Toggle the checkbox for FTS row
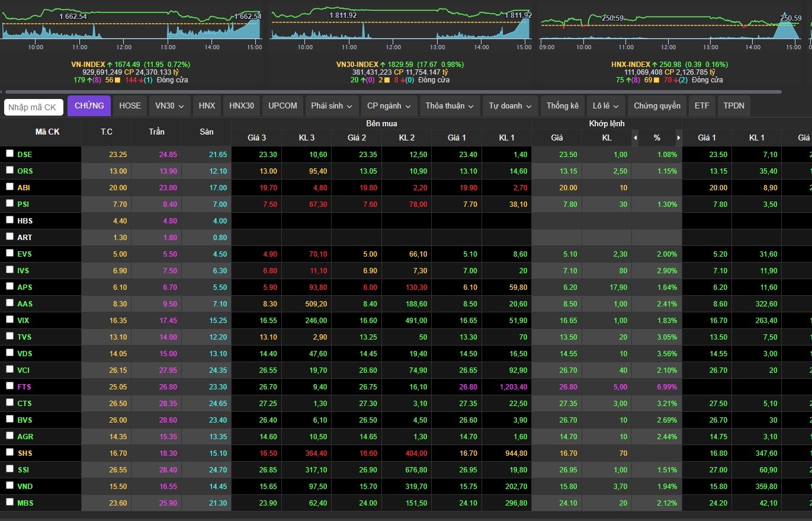 9,386
